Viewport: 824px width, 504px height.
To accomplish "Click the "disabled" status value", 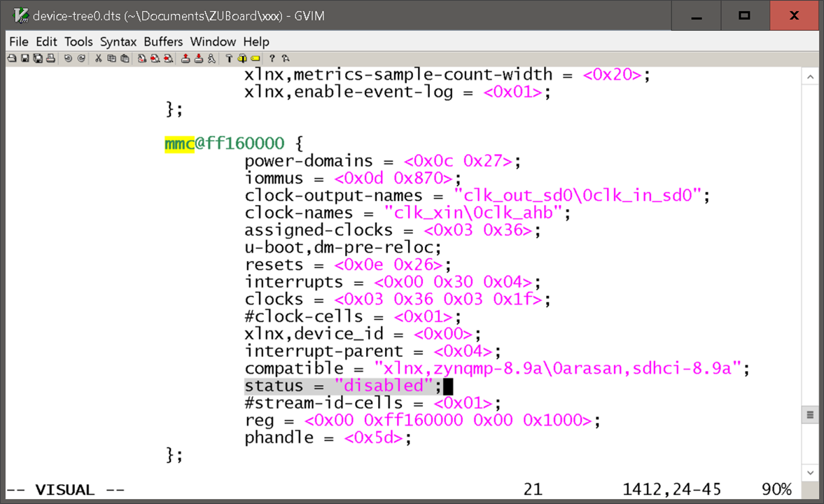I will coord(384,386).
